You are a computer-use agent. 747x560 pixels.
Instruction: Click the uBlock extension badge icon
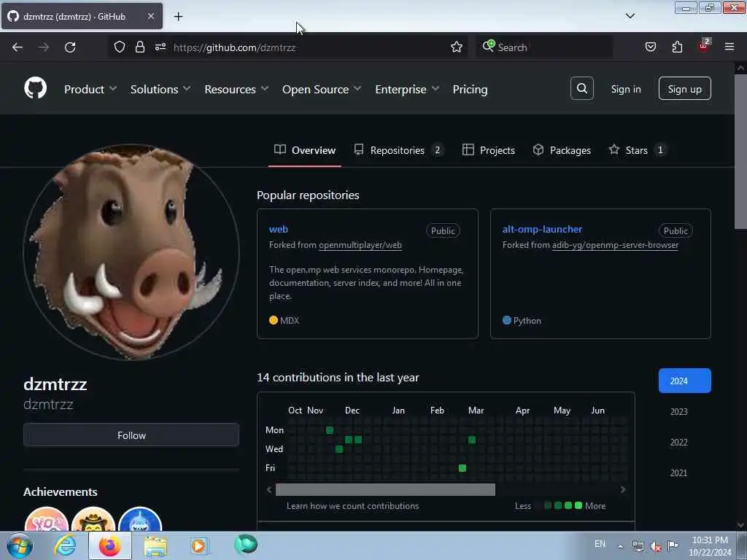point(704,46)
